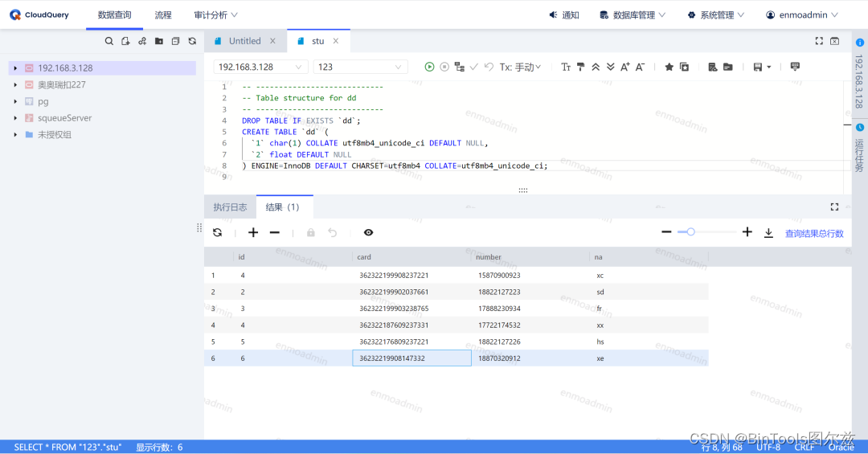Click the lock icon in result toolbar
The image size is (868, 454).
310,232
